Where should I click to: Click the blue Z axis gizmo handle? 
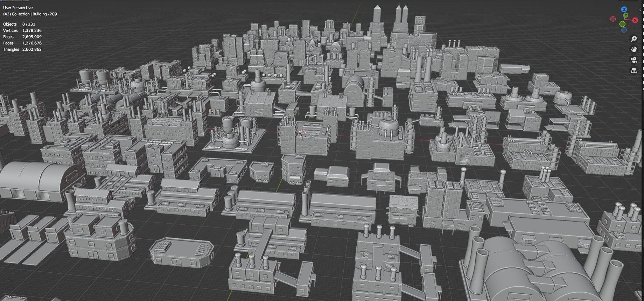pos(624,9)
